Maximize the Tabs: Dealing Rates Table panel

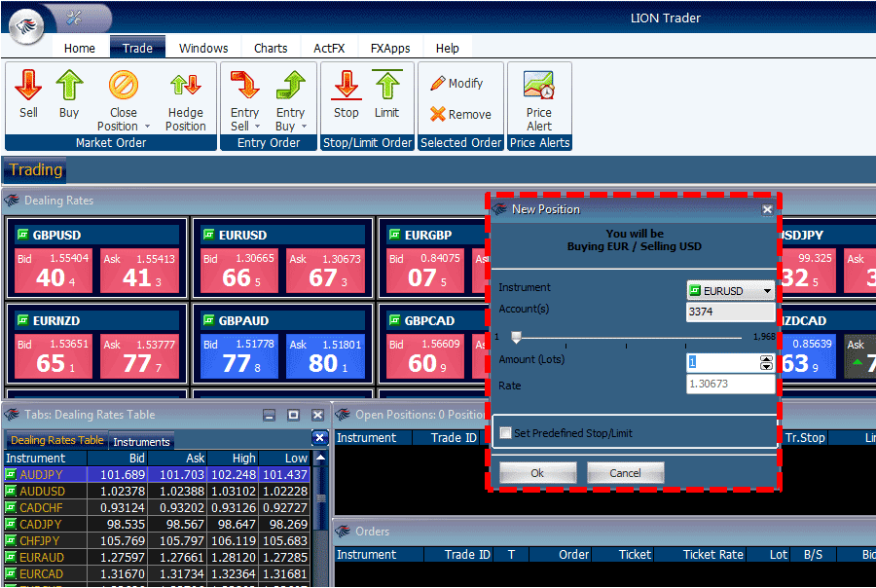tap(293, 415)
